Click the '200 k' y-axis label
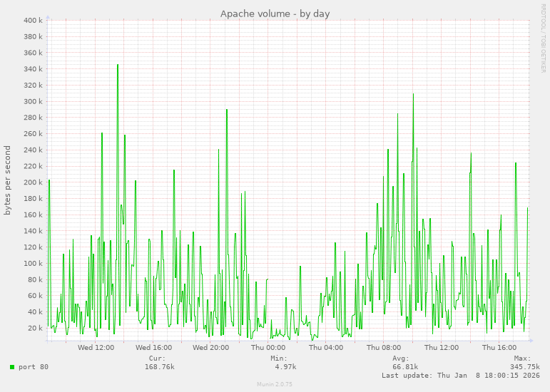 point(33,182)
